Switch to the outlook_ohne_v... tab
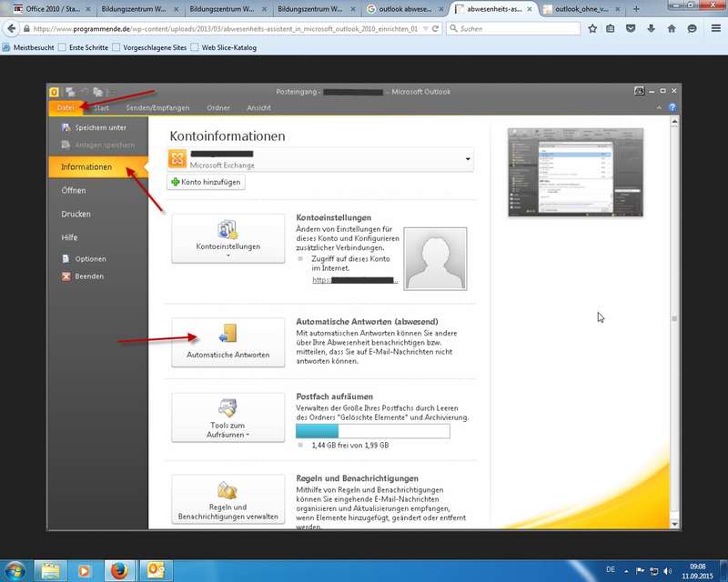Viewport: 728px width, 582px height. pos(581,9)
